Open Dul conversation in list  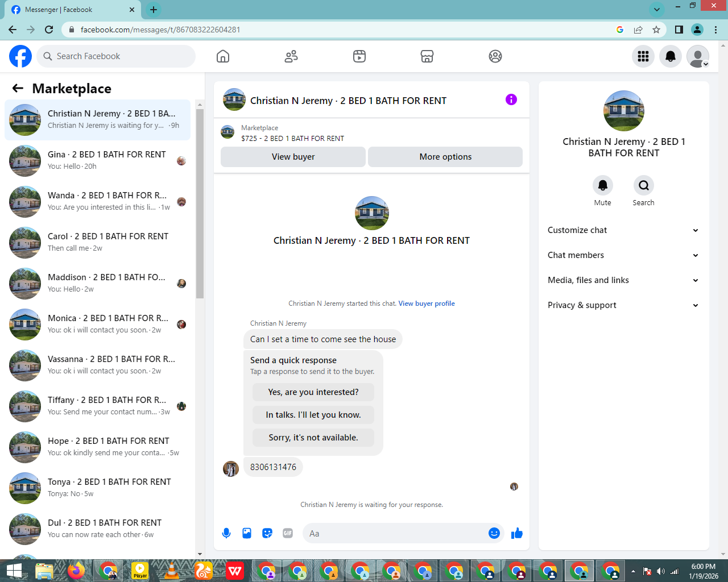coord(98,529)
